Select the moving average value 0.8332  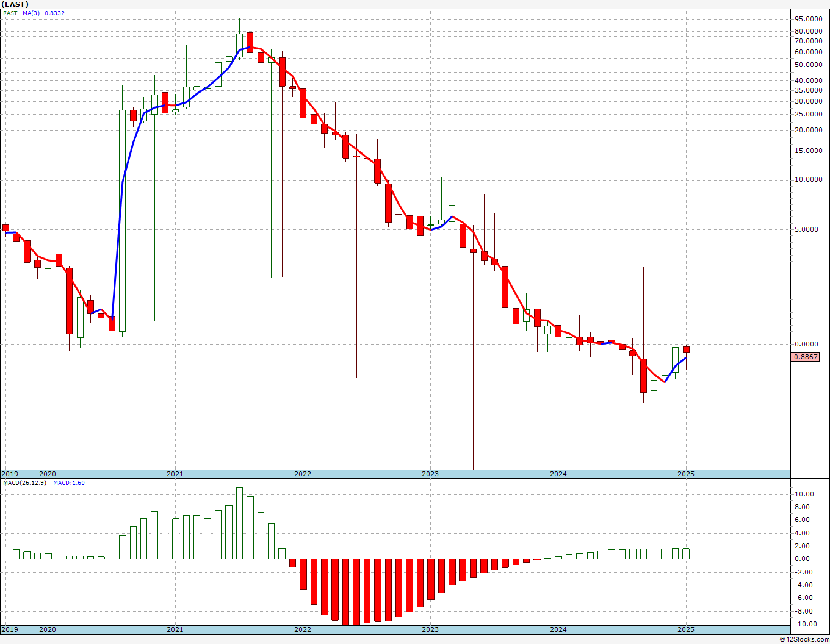point(54,13)
